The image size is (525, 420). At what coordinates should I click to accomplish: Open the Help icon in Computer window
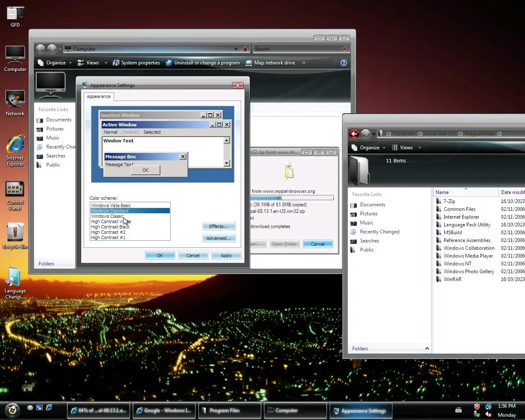(x=344, y=63)
